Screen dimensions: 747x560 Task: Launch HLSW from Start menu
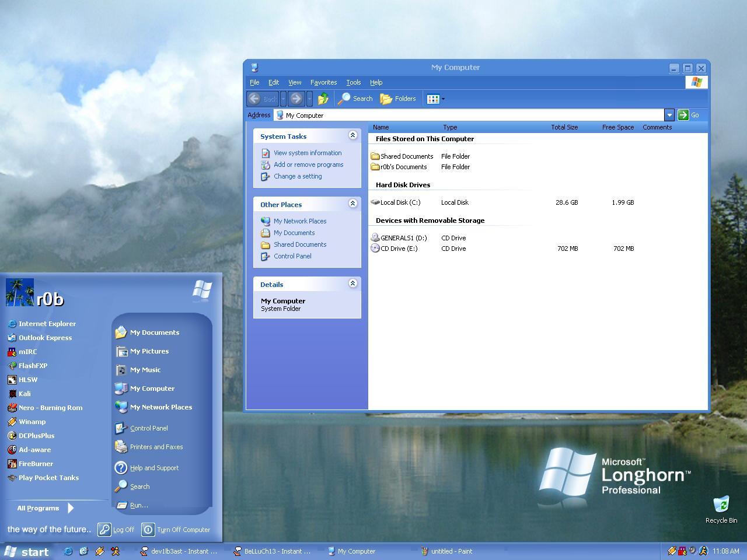coord(22,380)
